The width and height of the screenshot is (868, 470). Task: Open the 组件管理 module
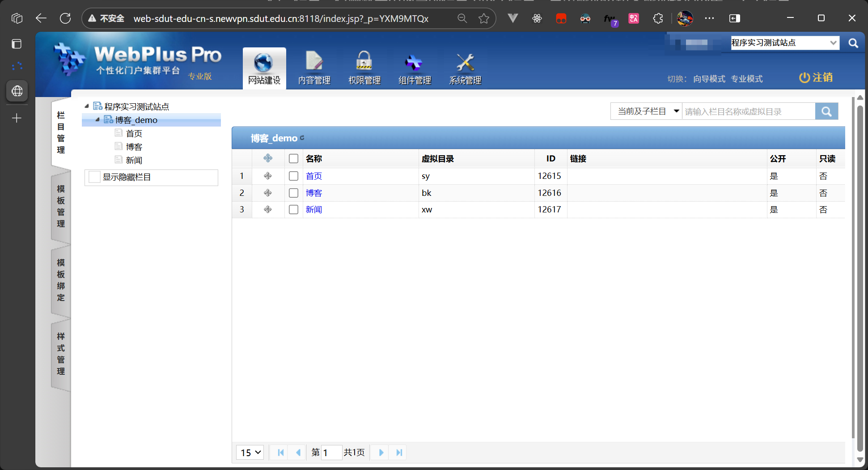(x=414, y=68)
